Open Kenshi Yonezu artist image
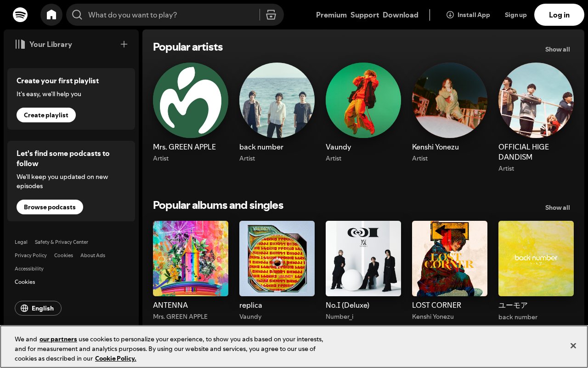Viewport: 588px width, 368px height. click(x=450, y=100)
